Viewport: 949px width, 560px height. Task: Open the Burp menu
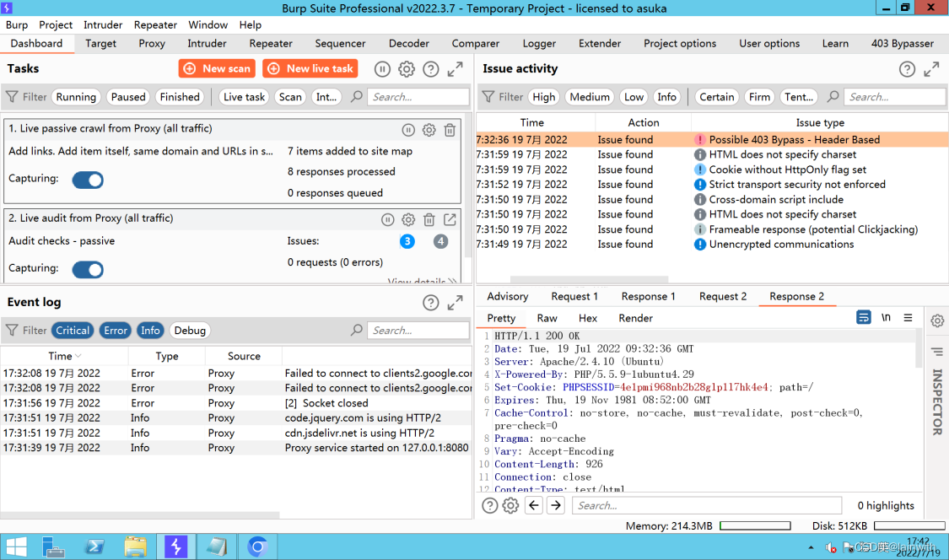[x=16, y=24]
